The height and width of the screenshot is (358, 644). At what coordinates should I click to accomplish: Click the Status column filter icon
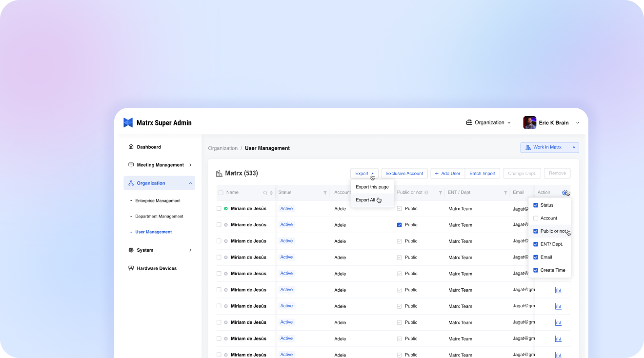(325, 193)
